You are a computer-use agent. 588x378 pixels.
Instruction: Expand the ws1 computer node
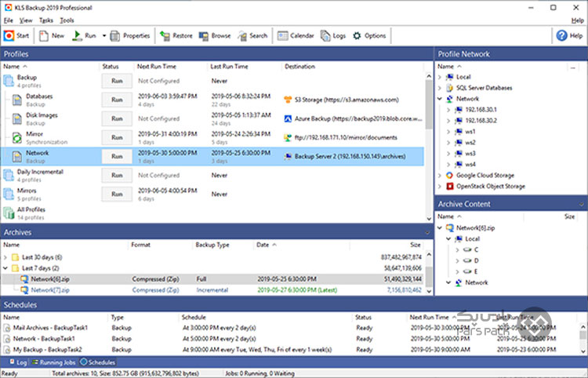pos(449,132)
